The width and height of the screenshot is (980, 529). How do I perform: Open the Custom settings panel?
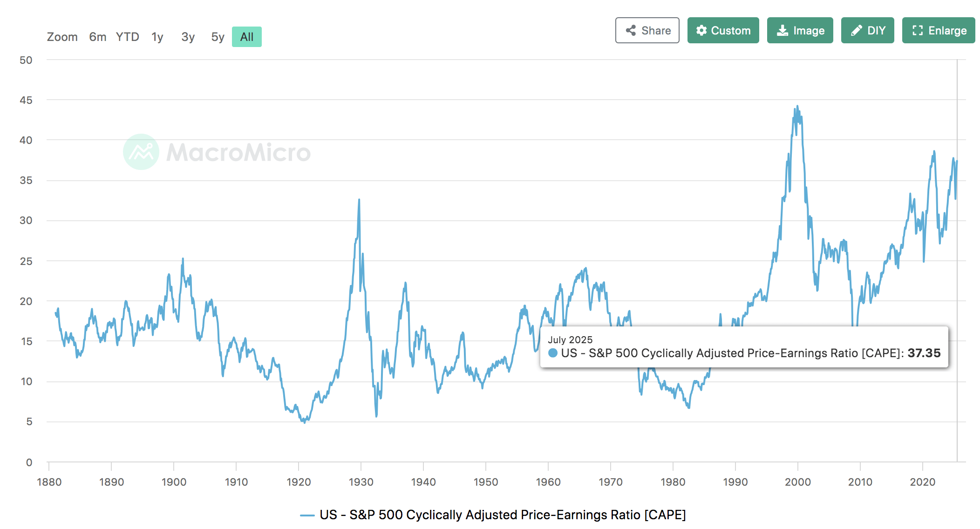(723, 30)
